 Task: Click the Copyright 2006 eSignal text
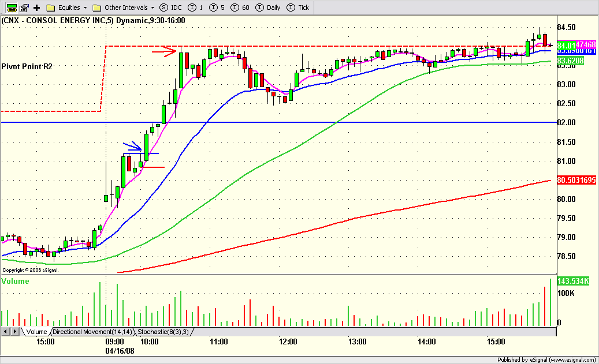[x=31, y=270]
